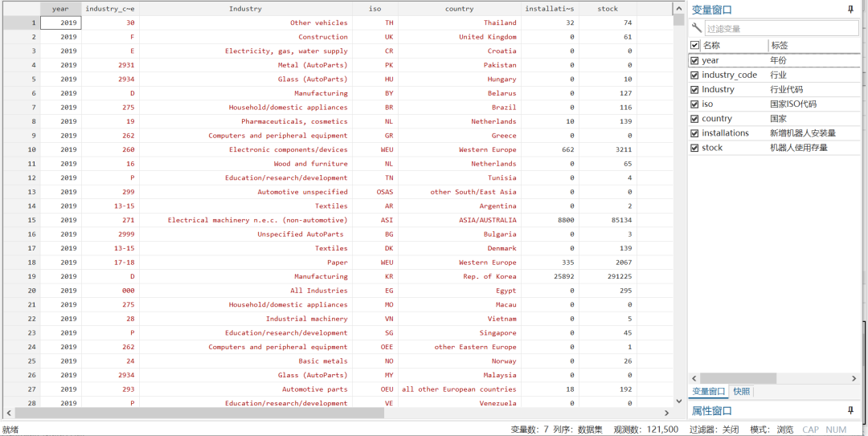Click the variables list scroll-left arrow
The width and height of the screenshot is (868, 436).
pos(694,378)
